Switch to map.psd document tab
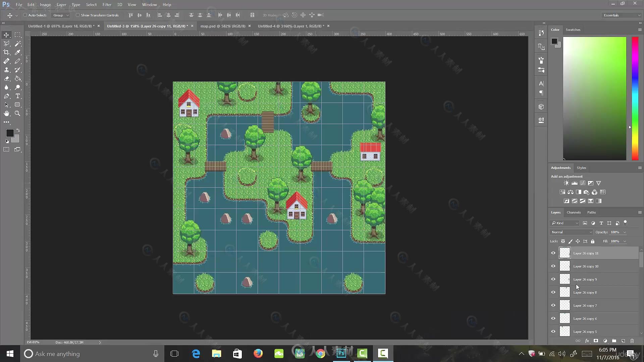 coord(223,26)
